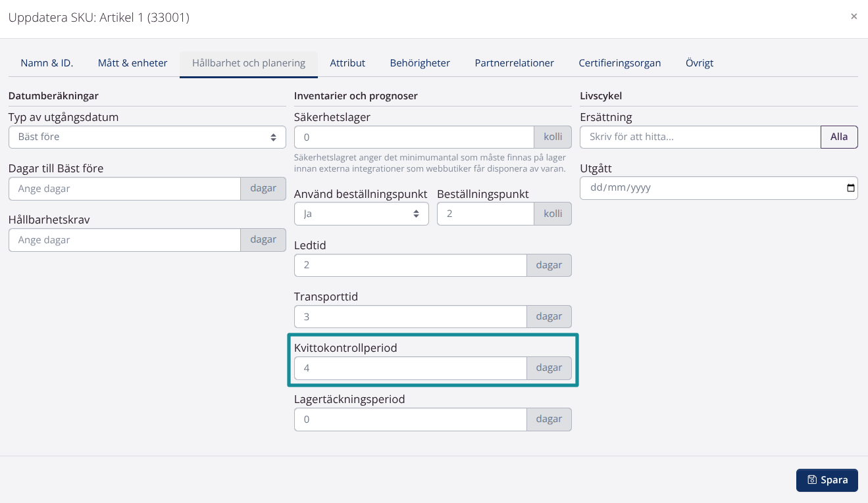
Task: Click the Säkerhetslagret help description text
Action: [430, 163]
